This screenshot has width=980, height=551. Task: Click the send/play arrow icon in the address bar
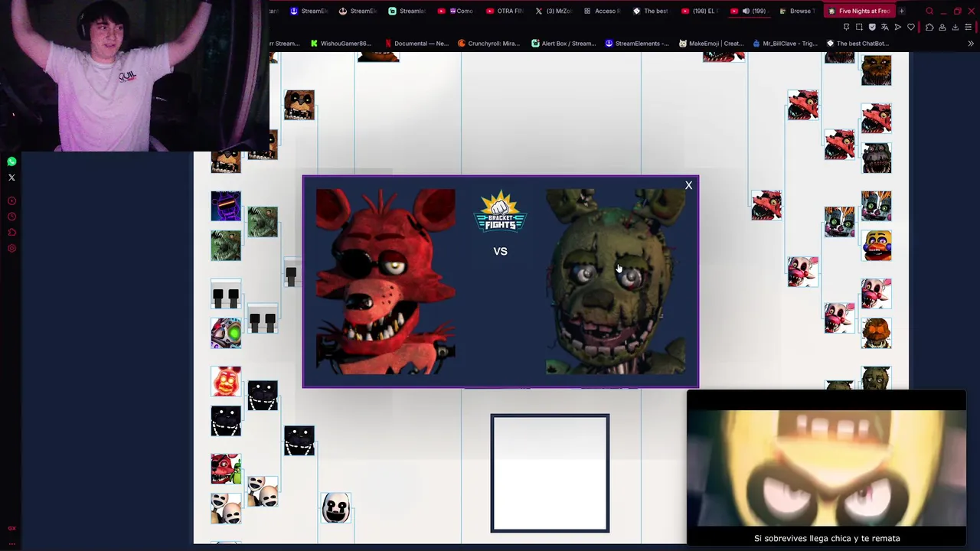898,27
